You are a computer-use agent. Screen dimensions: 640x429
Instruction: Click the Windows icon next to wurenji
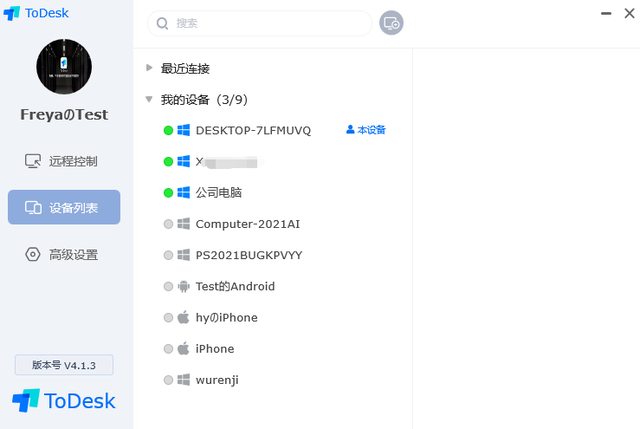point(184,380)
